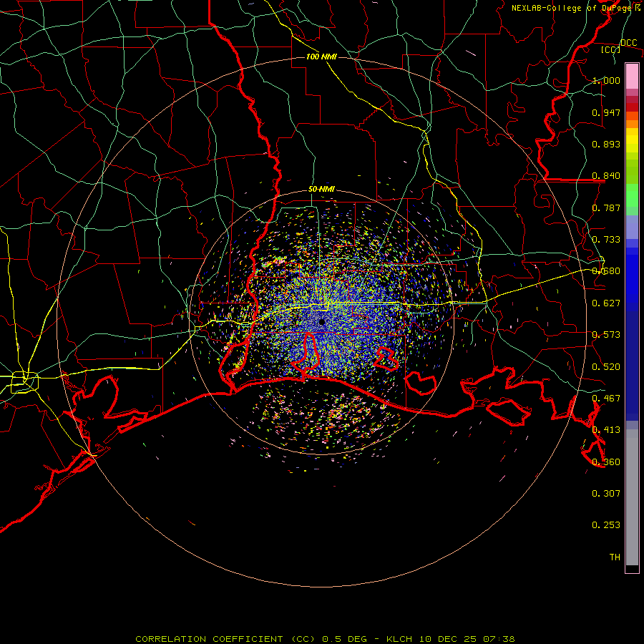
Task: Select the bright green band on color scale
Action: coord(632,195)
